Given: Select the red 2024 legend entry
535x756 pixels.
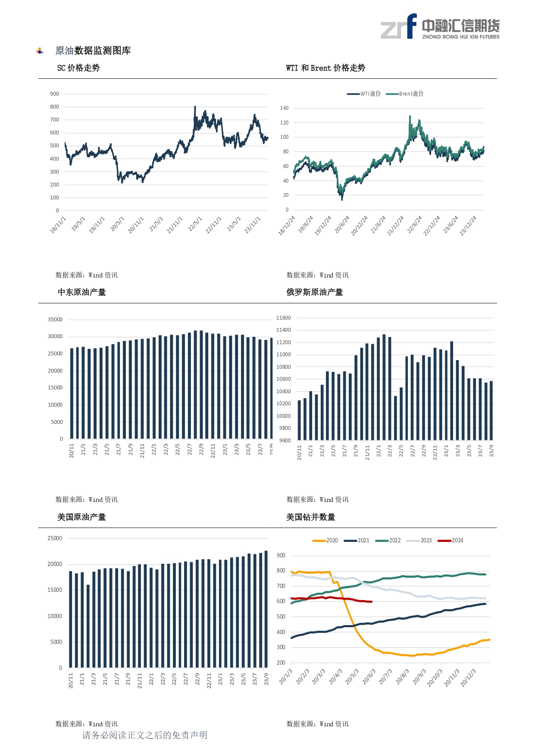Looking at the screenshot, I should click(451, 541).
